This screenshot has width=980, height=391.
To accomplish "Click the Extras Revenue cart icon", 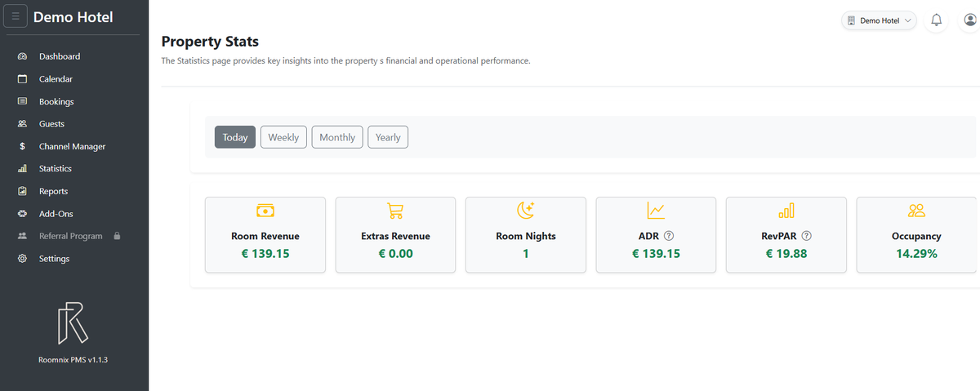I will (395, 211).
